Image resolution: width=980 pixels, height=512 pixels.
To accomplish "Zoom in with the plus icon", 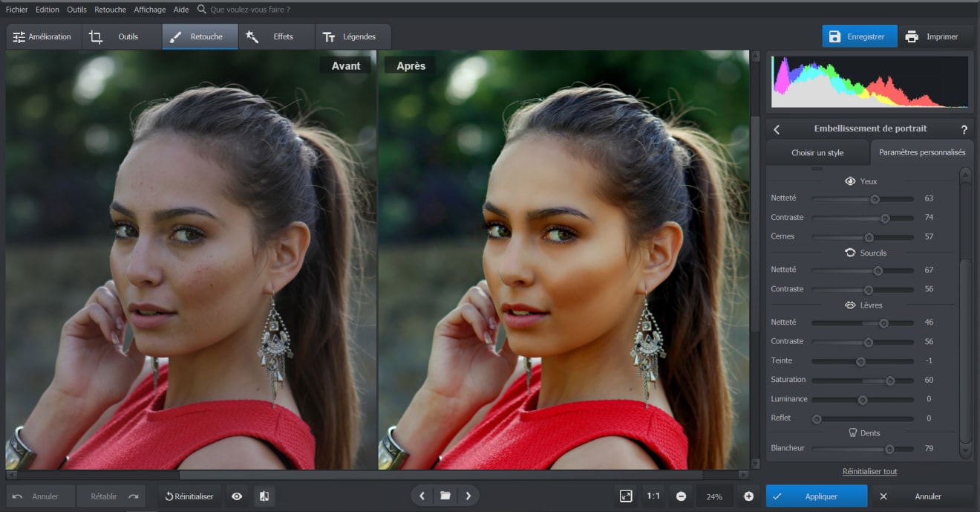I will 748,496.
